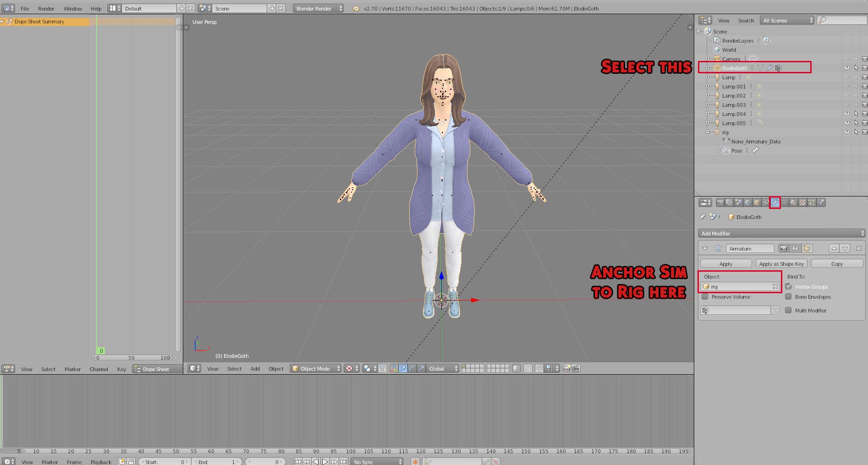Remove the Armature modifier with X icon
This screenshot has width=868, height=465.
click(859, 248)
